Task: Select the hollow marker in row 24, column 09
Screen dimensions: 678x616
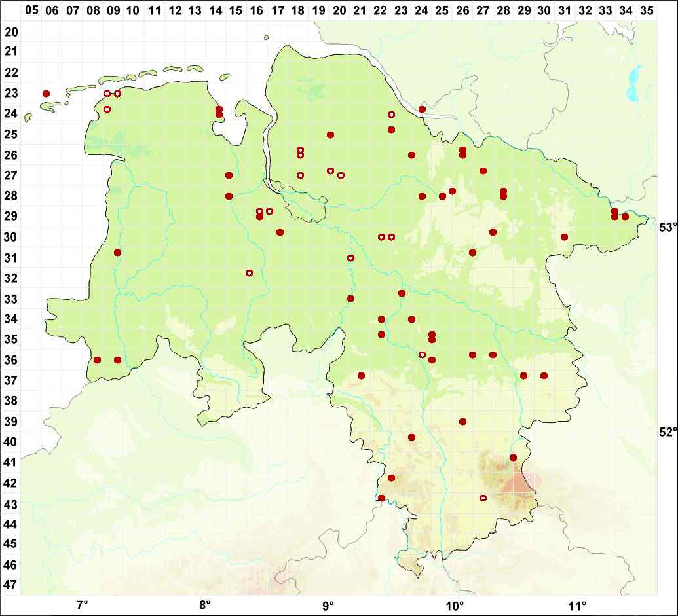Action: (x=107, y=109)
